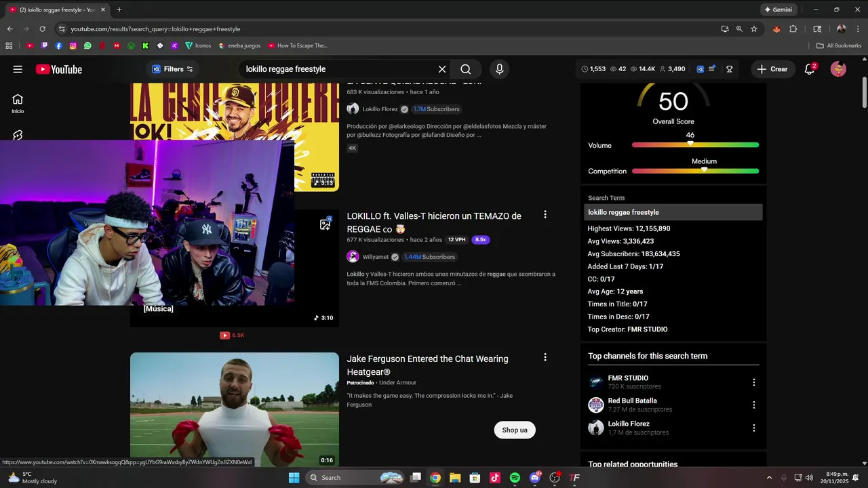Click the 1.7M Subscribers badge
The image size is (868, 488).
436,109
